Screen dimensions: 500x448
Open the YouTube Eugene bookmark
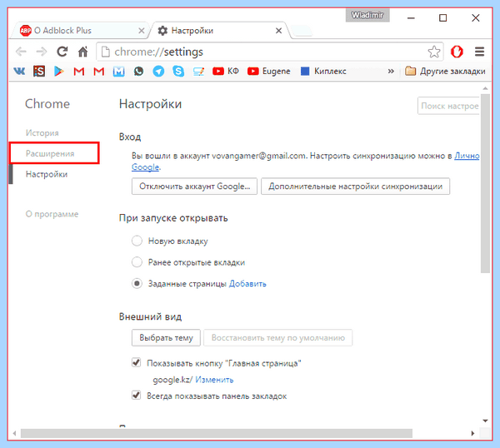coord(269,71)
